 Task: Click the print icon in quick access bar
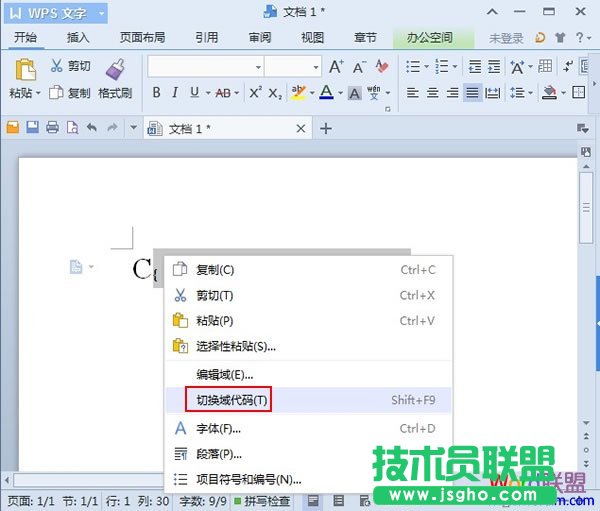click(52, 128)
